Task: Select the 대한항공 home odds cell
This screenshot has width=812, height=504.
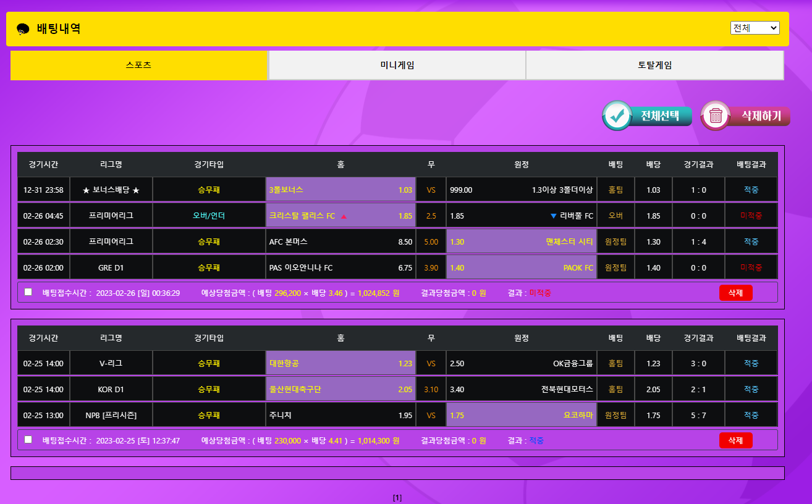Action: click(340, 363)
